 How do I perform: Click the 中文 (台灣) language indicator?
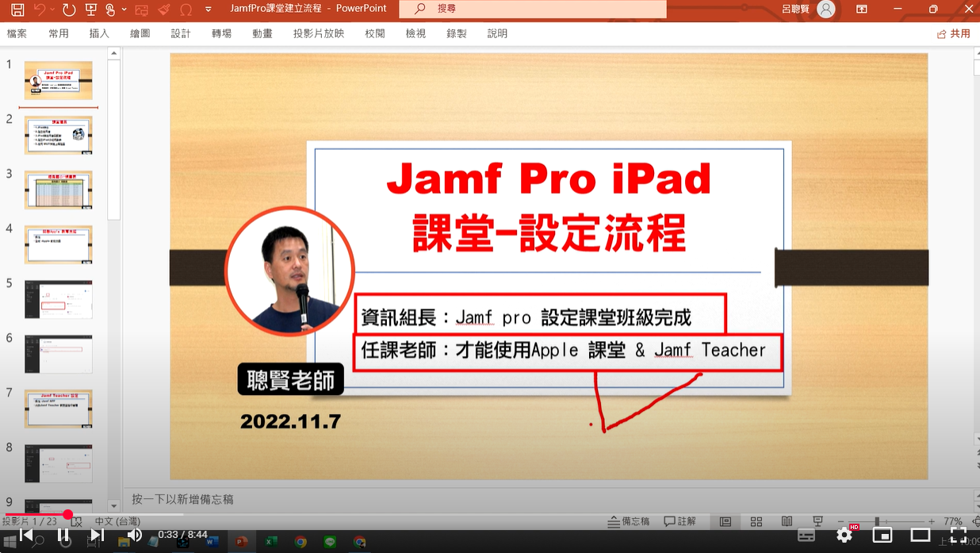click(x=117, y=521)
